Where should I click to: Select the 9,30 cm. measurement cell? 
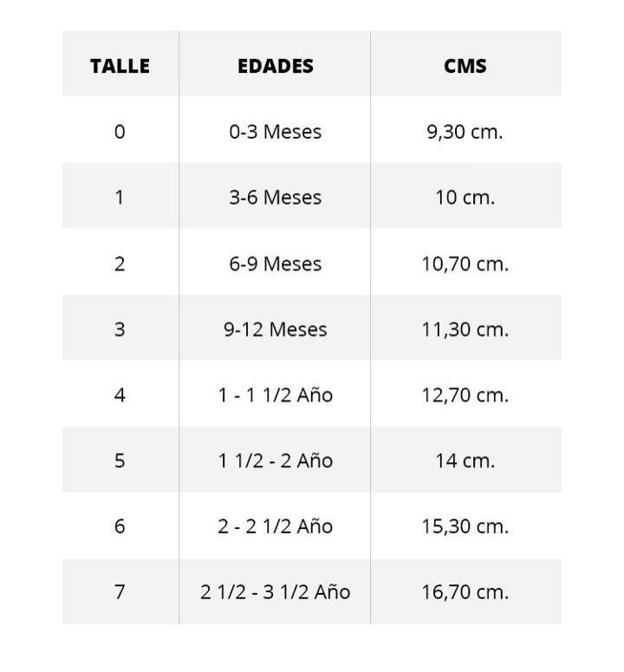coord(465,132)
